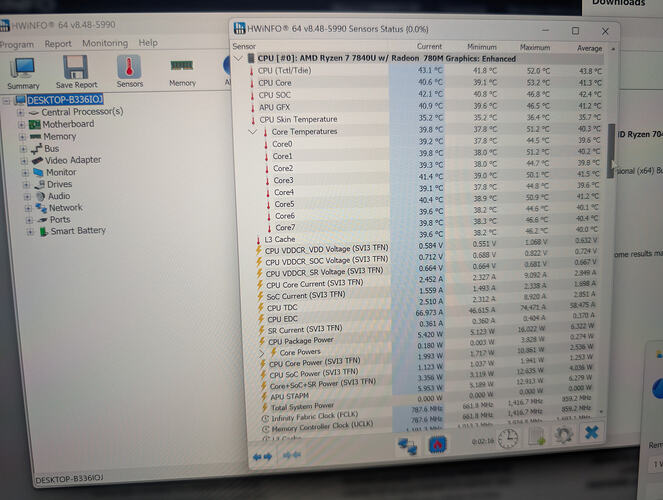Click the Network icon in tree

41,208
